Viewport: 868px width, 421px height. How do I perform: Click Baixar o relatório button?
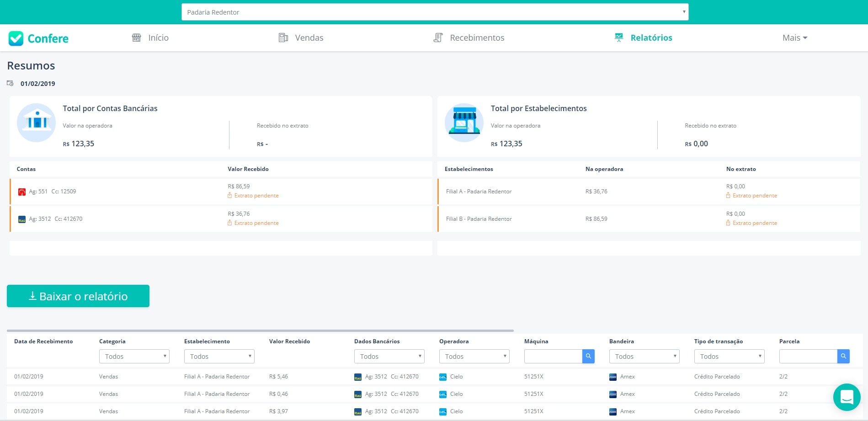pyautogui.click(x=78, y=296)
